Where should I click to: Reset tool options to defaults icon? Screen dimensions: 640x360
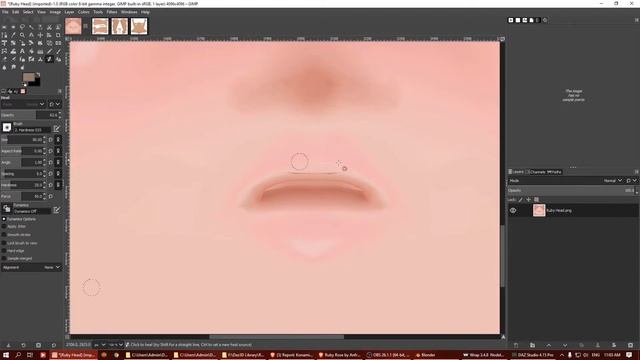[53, 345]
